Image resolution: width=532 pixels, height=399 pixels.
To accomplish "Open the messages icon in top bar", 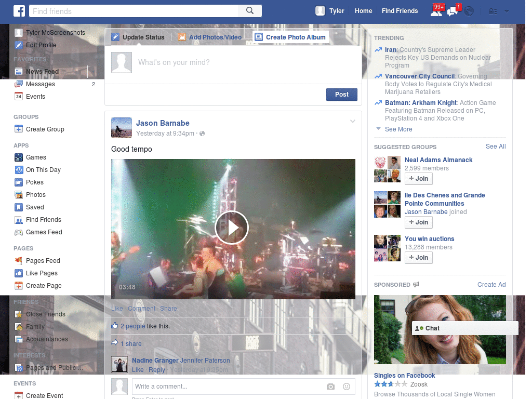I will [x=453, y=11].
